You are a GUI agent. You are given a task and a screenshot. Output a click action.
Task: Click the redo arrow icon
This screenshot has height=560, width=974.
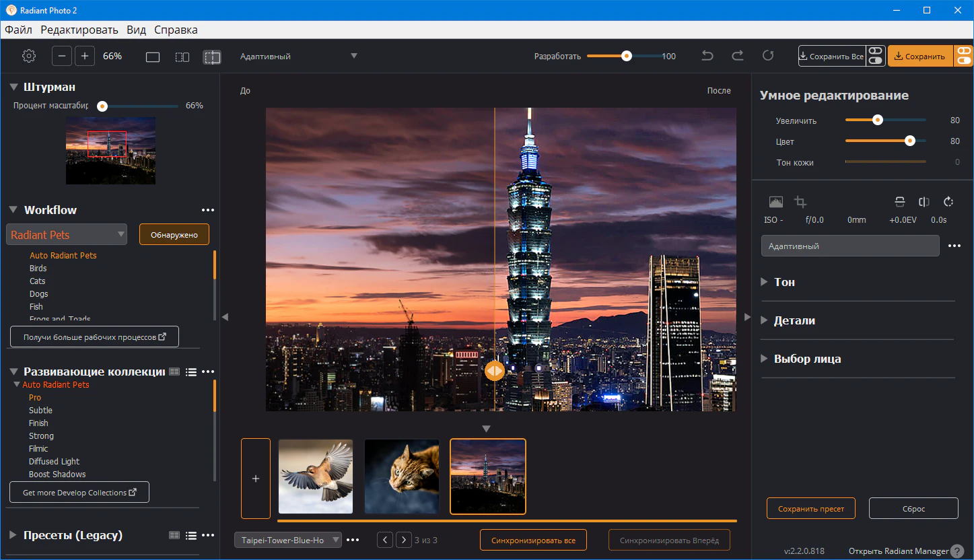[x=738, y=56]
